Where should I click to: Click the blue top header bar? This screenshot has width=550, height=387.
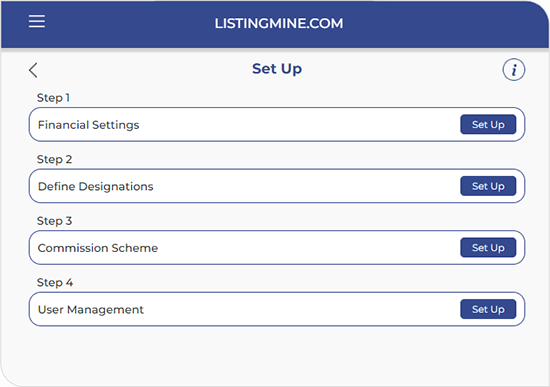[x=275, y=24]
